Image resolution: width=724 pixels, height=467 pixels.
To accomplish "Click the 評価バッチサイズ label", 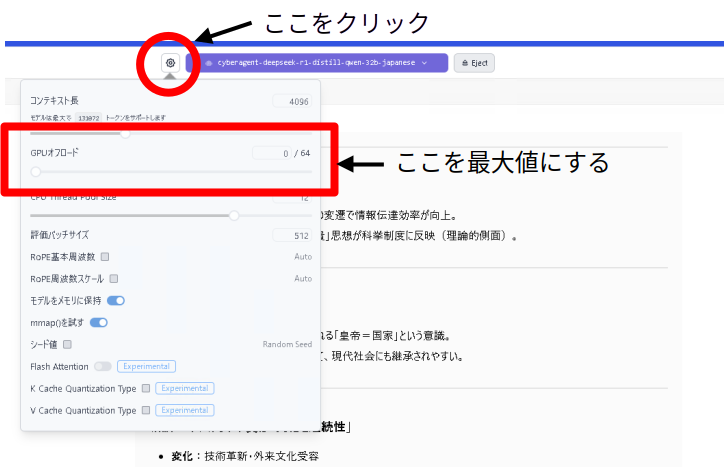I will [x=60, y=235].
